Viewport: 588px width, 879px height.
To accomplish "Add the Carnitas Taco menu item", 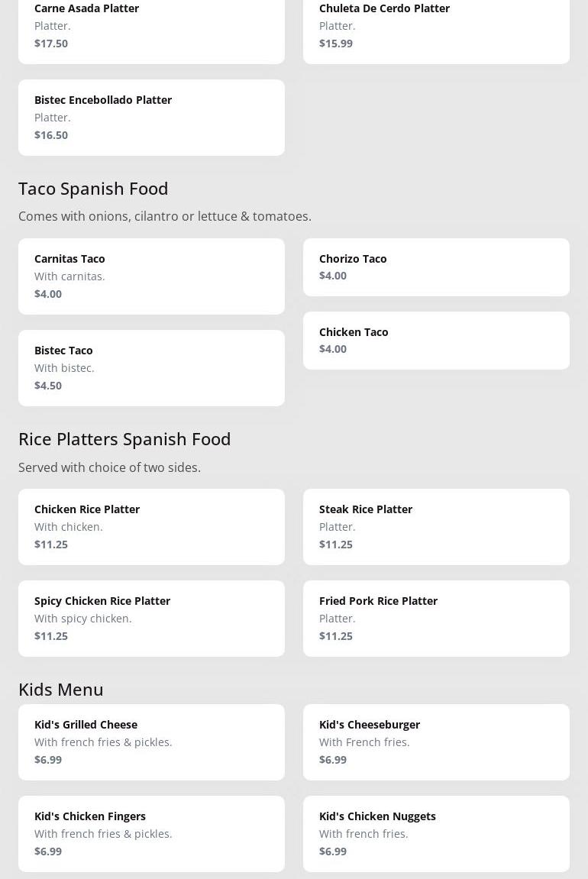I will [151, 276].
